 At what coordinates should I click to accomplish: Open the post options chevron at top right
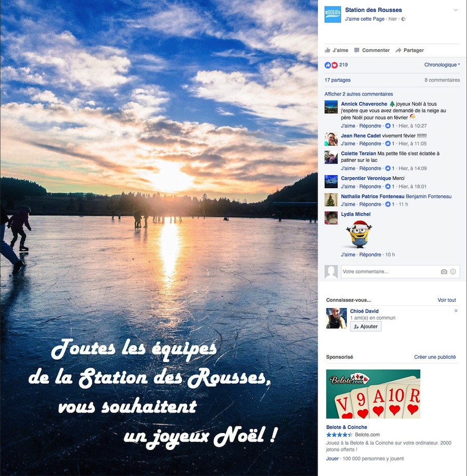(456, 10)
